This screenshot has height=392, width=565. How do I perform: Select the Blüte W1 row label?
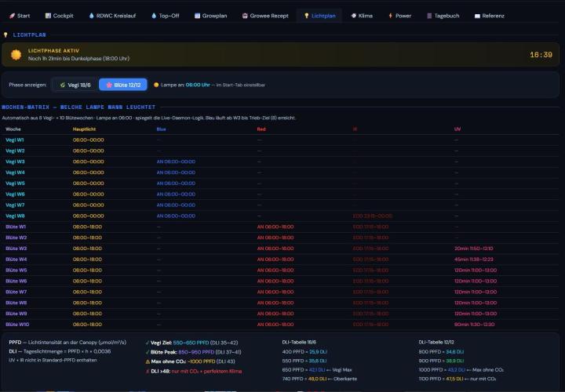pyautogui.click(x=16, y=227)
